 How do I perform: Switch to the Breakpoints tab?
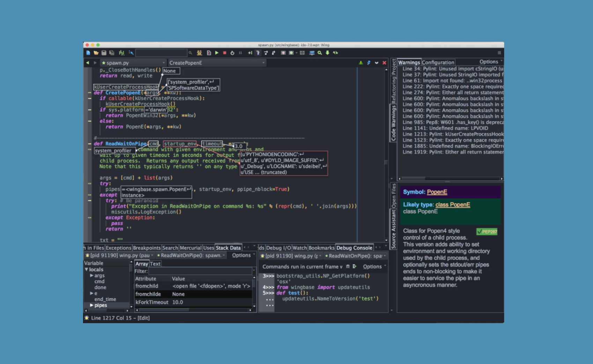point(147,248)
